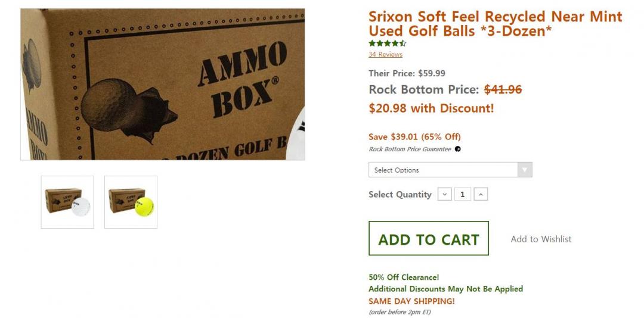
Task: Click Add to Wishlist
Action: click(x=541, y=239)
